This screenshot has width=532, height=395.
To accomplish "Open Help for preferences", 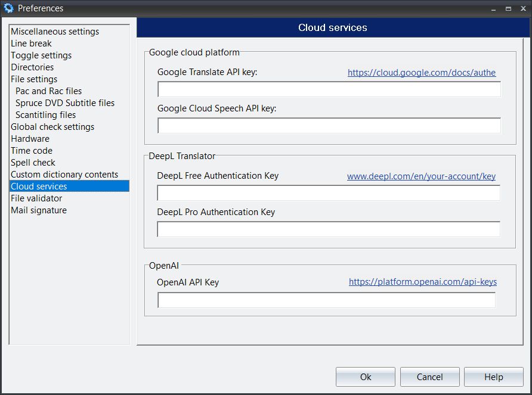I will click(x=494, y=377).
